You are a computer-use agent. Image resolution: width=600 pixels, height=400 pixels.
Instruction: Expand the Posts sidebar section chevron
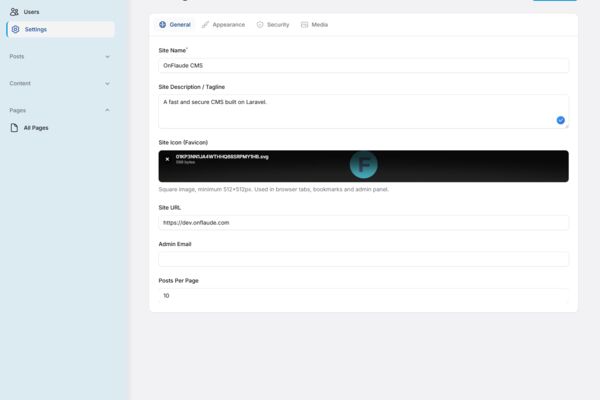(x=108, y=57)
